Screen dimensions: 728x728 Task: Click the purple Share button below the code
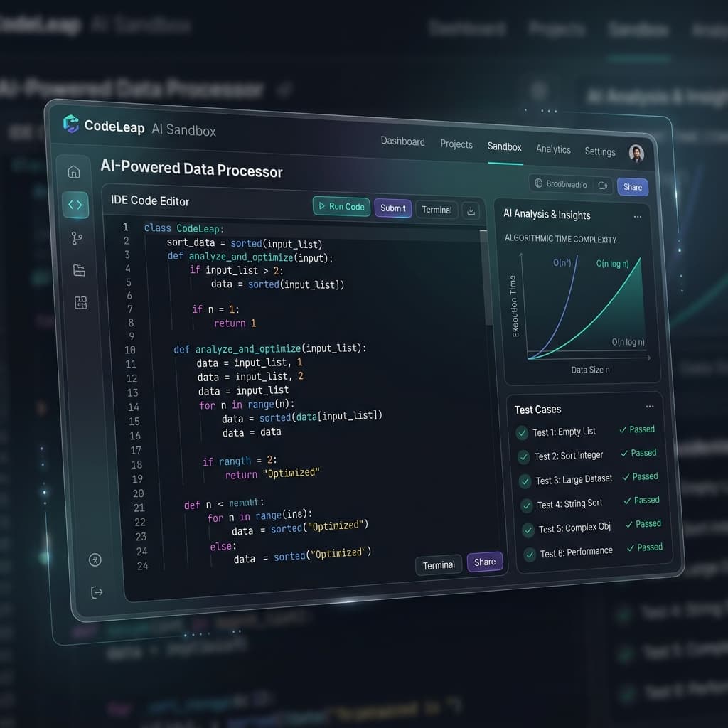click(x=485, y=562)
